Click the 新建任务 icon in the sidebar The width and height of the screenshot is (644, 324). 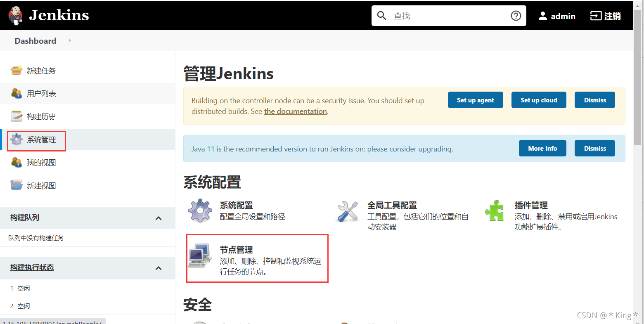(x=17, y=71)
